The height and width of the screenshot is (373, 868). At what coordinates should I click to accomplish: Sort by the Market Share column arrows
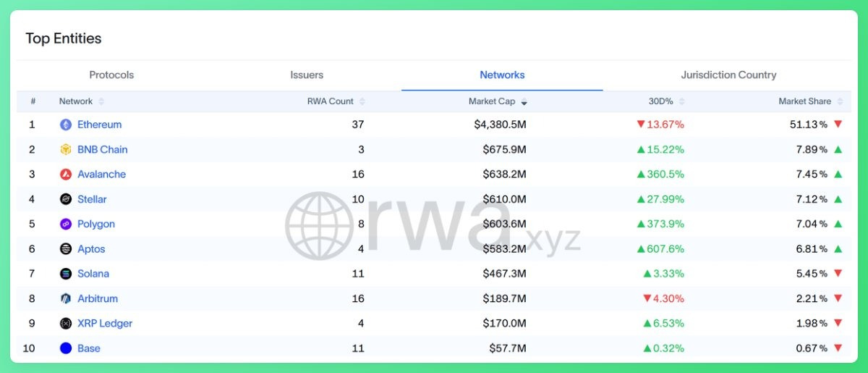tap(841, 101)
